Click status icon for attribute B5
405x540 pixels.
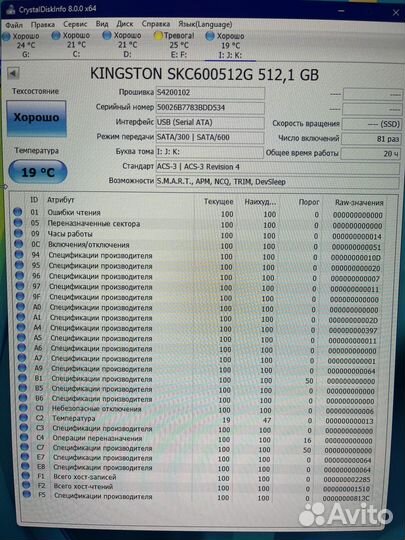tap(23, 387)
